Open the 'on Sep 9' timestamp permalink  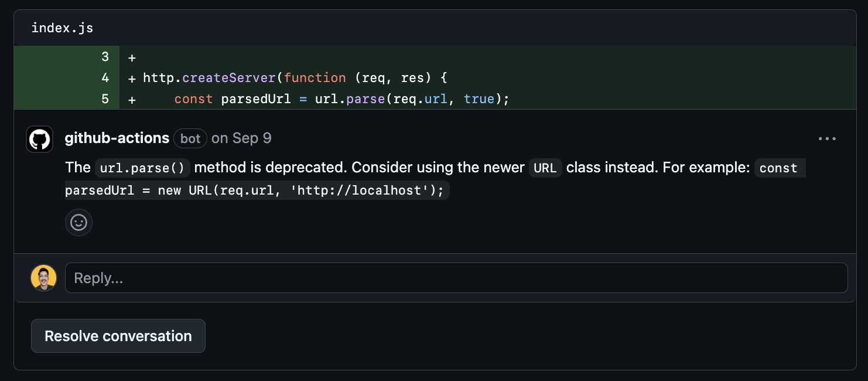point(241,138)
